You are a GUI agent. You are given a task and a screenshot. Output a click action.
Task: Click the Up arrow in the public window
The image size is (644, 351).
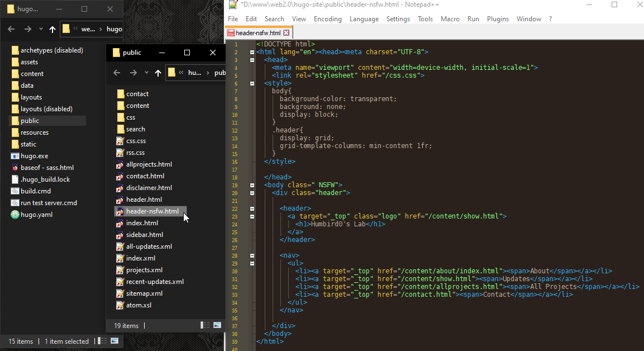158,73
